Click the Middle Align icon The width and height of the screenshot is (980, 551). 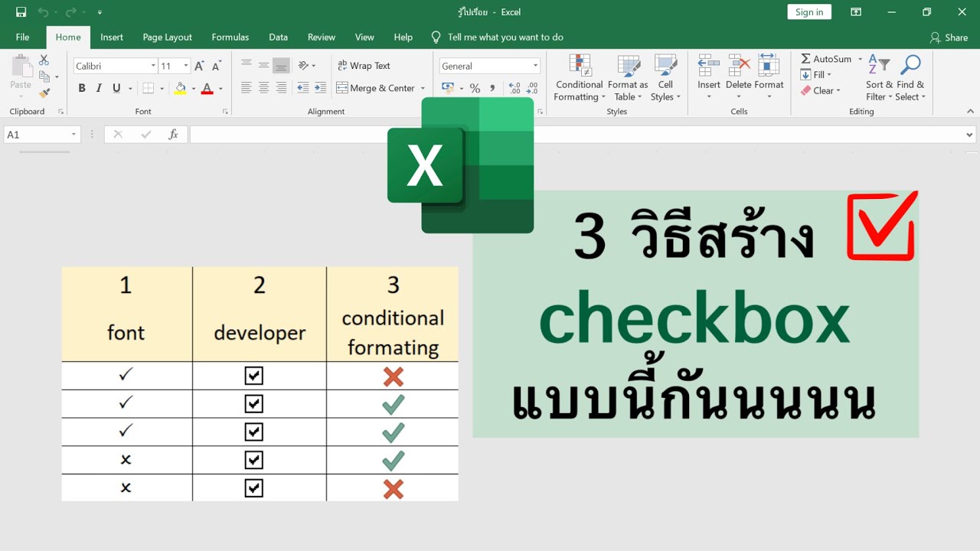coord(263,65)
